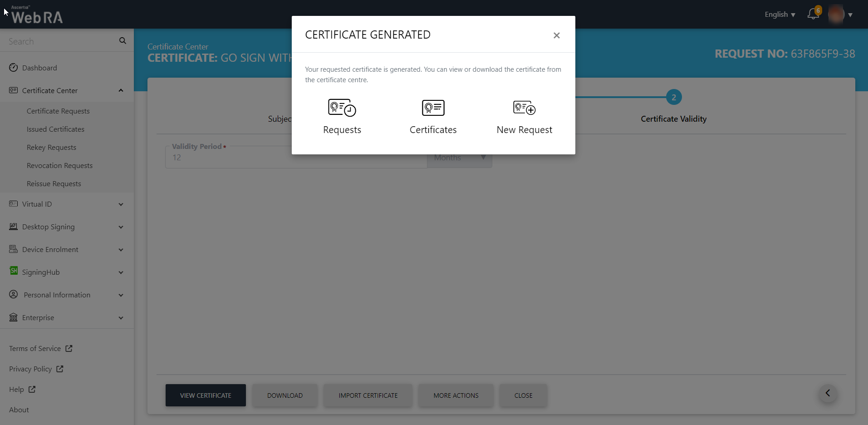
Task: Close the Certificate Generated dialog
Action: click(556, 35)
